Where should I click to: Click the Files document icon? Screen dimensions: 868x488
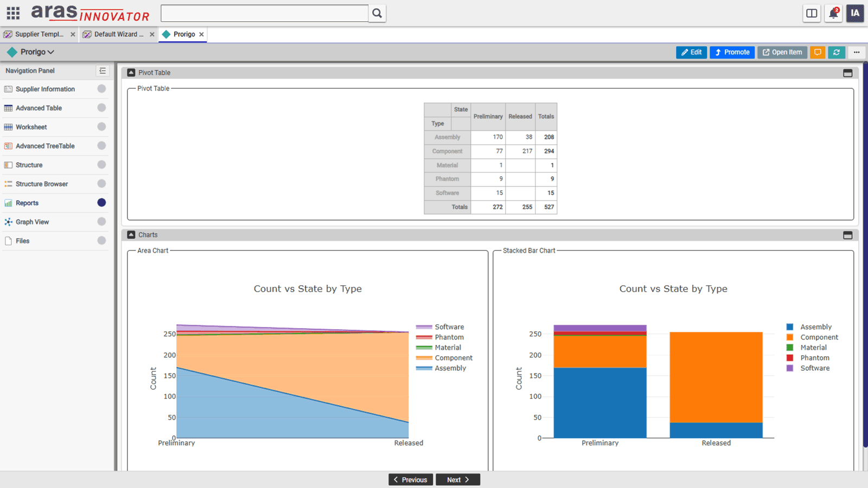point(8,241)
